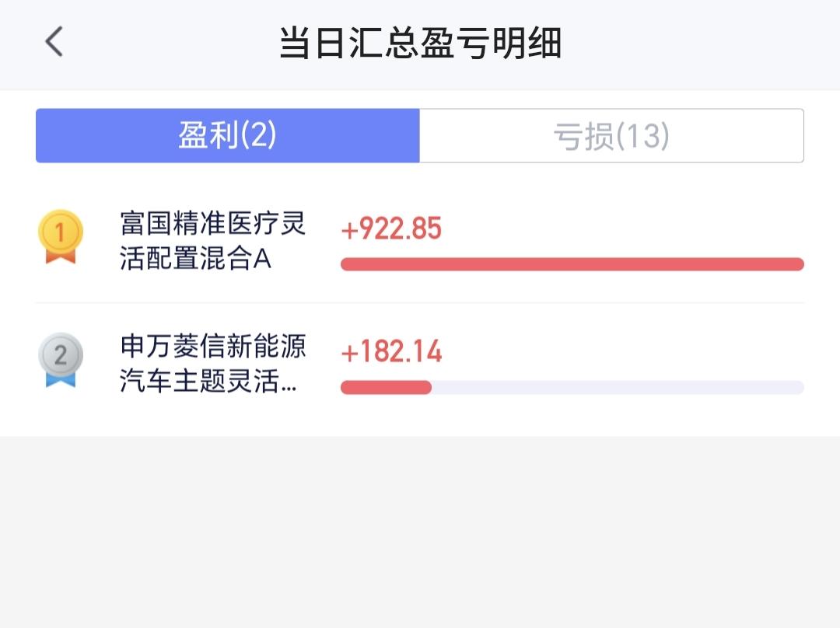Viewport: 840px width, 628px height.
Task: Tap the page title 当日汇总盈亏明细
Action: [x=420, y=43]
